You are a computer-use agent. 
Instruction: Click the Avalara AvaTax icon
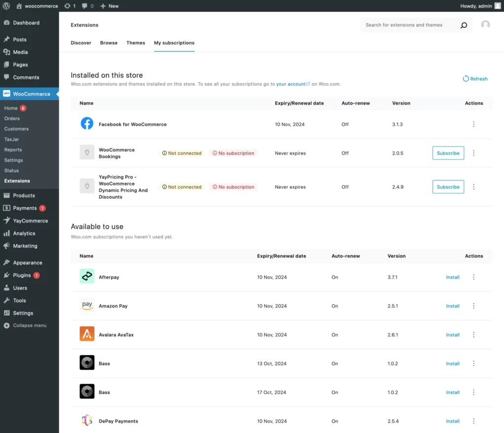(87, 334)
